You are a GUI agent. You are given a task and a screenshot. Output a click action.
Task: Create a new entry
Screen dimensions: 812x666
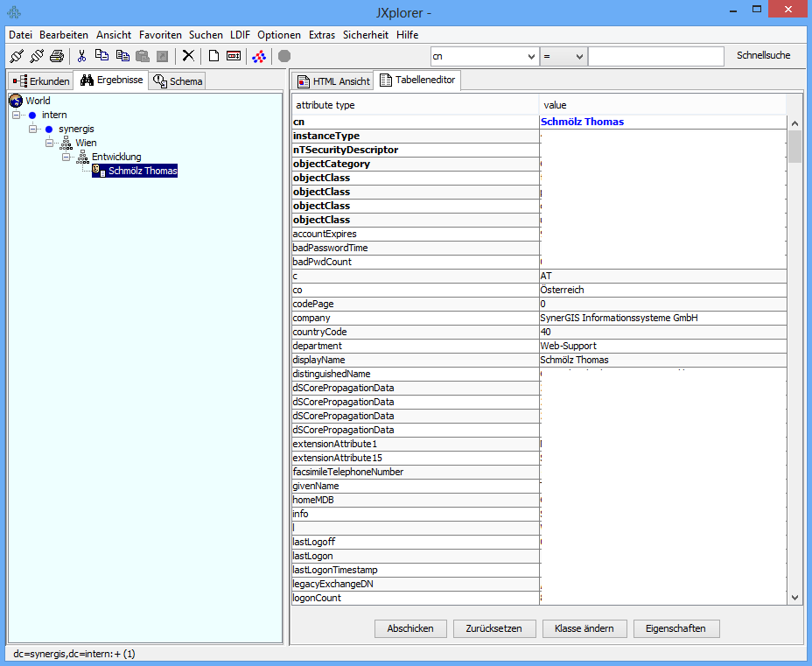[x=212, y=55]
